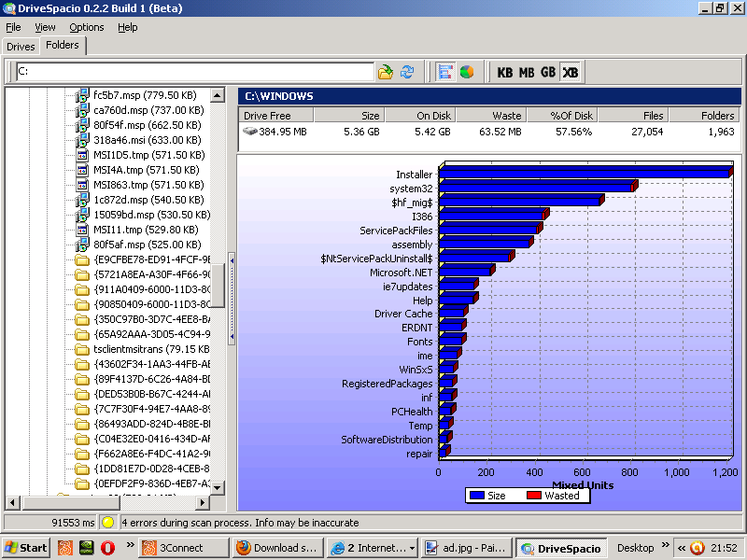This screenshot has height=560, width=747.
Task: Click the MSI863.tmp file icon
Action: 82,185
